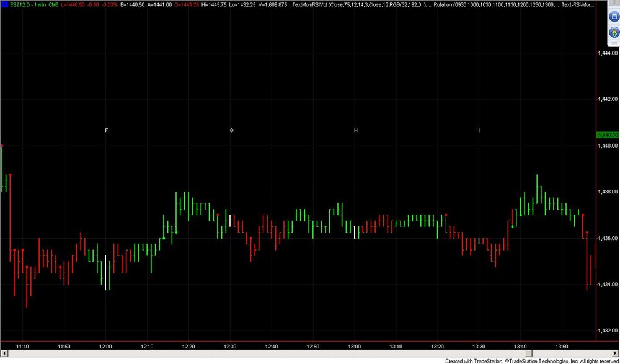Click the white bar at 13:00 on chart
Screen dimensions: 620x364
[x=354, y=233]
